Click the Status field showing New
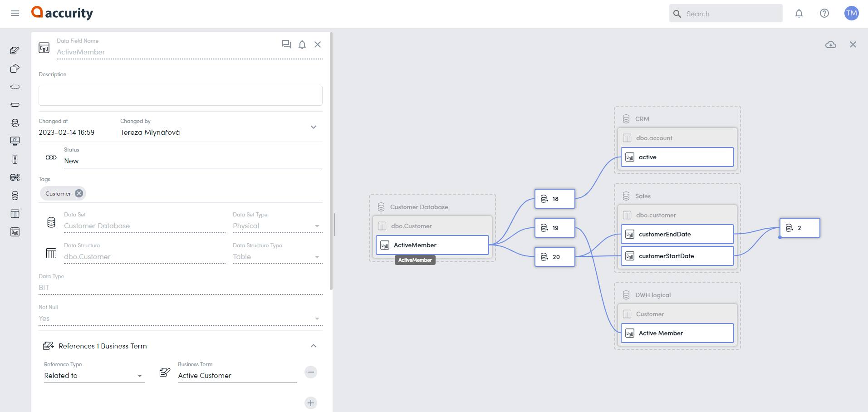 [193, 161]
